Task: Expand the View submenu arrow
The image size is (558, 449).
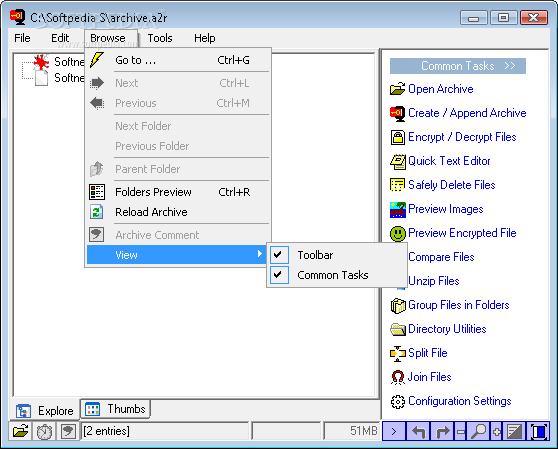Action: pyautogui.click(x=259, y=254)
